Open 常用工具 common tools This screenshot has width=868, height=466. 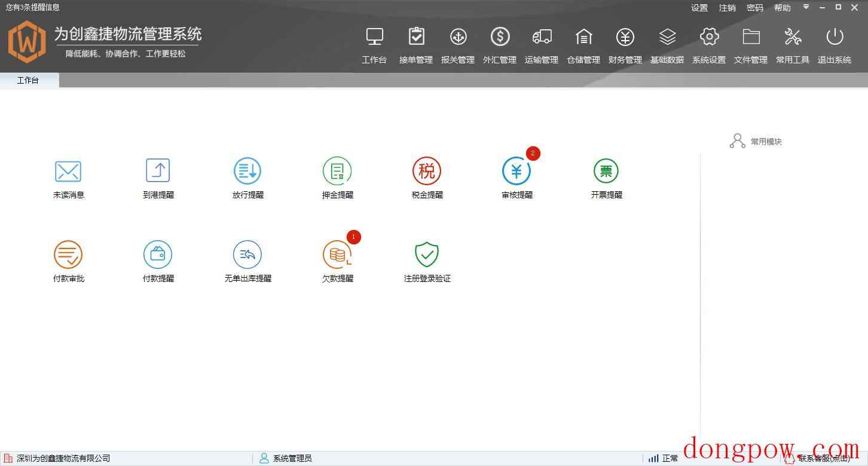click(x=793, y=45)
